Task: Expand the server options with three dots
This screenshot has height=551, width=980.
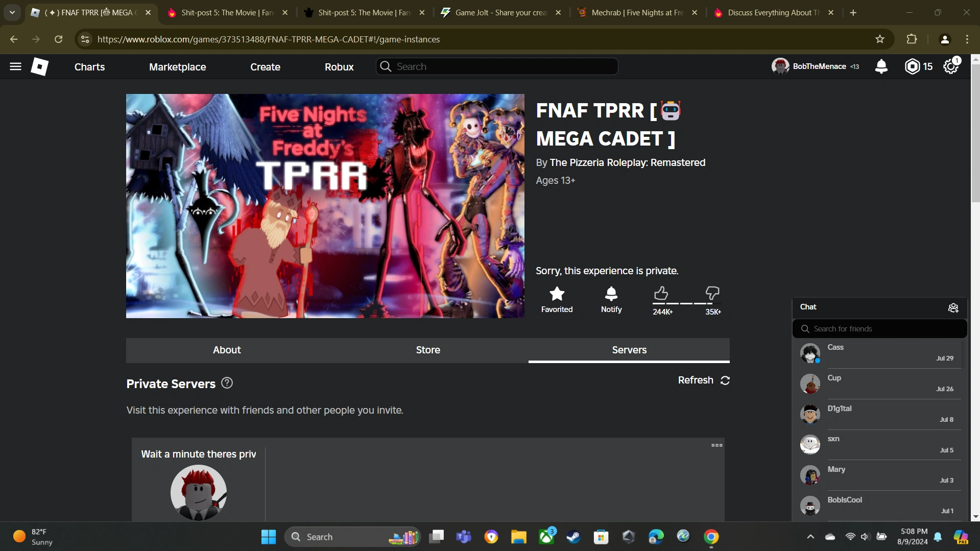Action: 716,445
